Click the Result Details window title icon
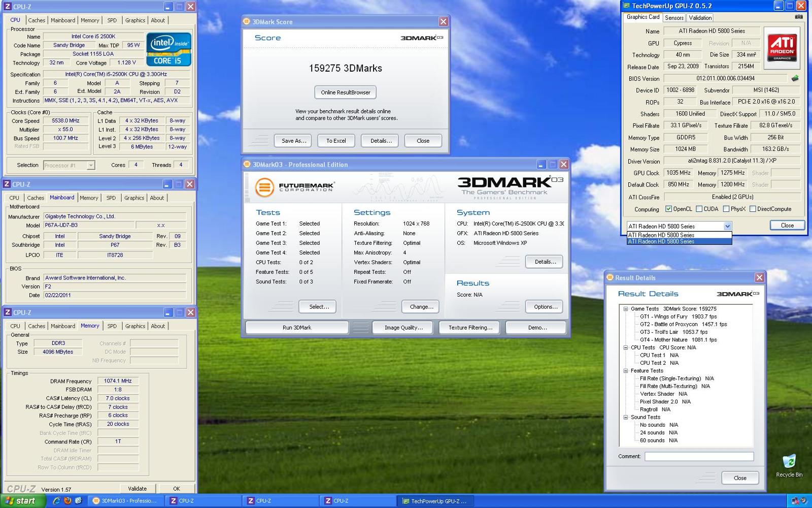Image resolution: width=812 pixels, height=508 pixels. [610, 278]
